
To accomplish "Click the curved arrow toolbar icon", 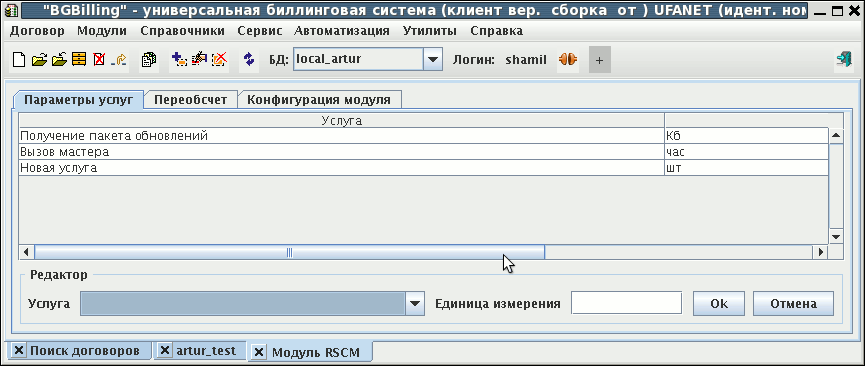I will tap(119, 59).
